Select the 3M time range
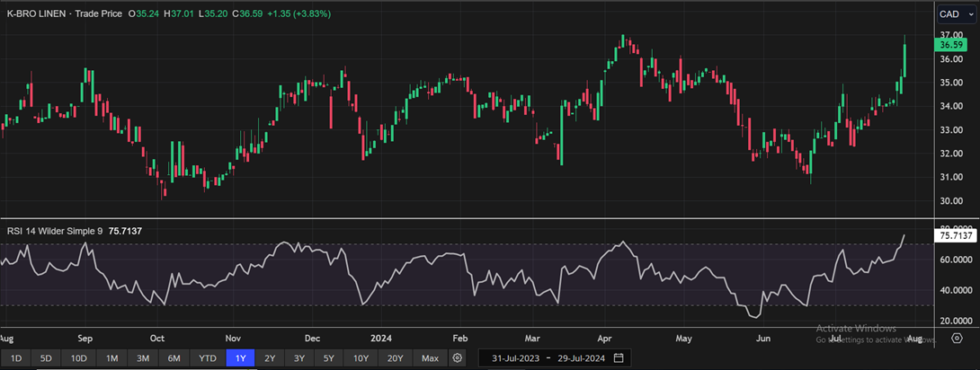980x370 pixels. click(x=143, y=358)
